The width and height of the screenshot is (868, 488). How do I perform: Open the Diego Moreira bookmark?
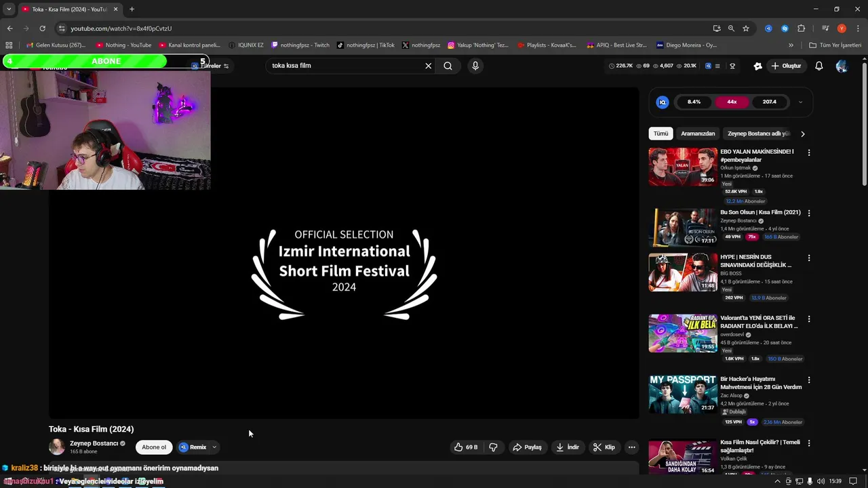click(686, 45)
